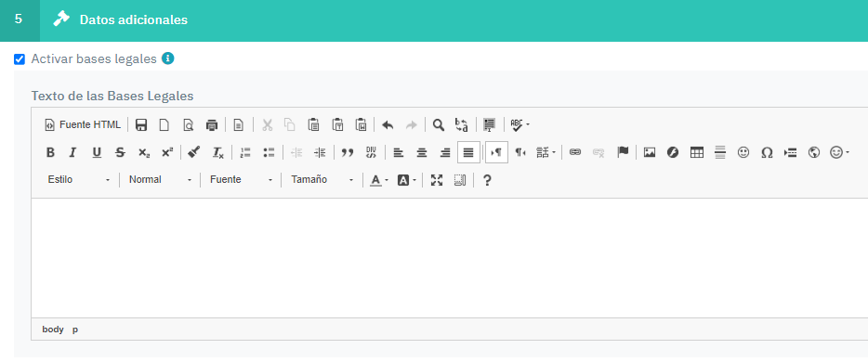
Task: Click the Remove Format icon
Action: 218,152
